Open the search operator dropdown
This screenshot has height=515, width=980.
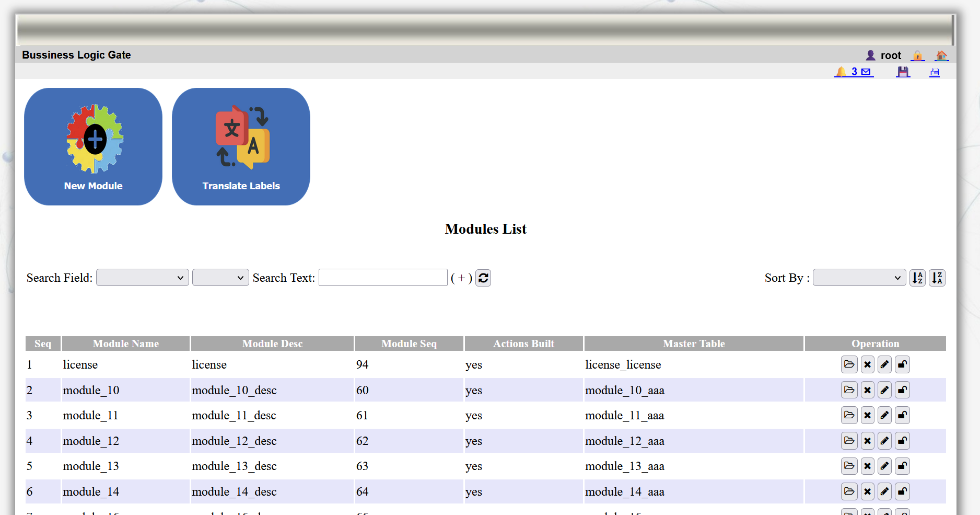220,278
